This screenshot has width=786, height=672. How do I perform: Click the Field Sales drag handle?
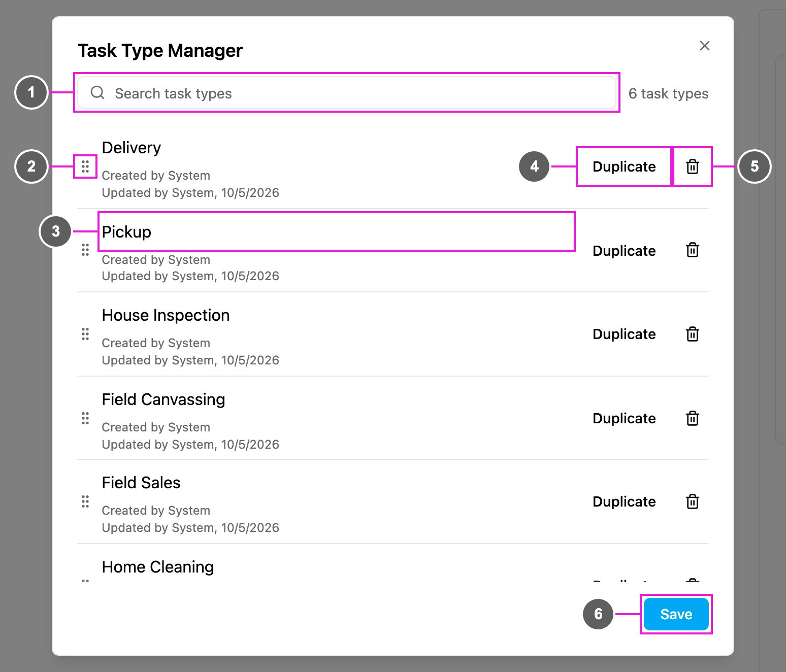(85, 501)
